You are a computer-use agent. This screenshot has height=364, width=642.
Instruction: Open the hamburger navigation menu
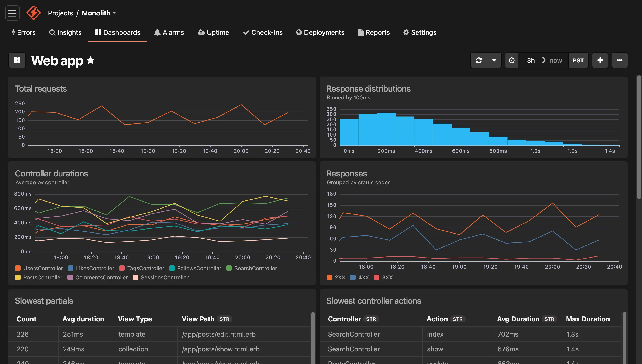(x=12, y=13)
